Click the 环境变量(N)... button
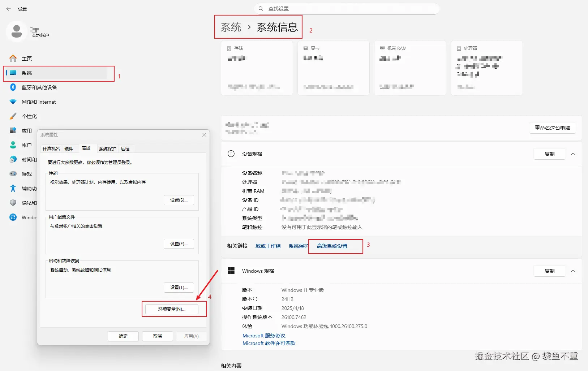This screenshot has height=371, width=588. (172, 309)
